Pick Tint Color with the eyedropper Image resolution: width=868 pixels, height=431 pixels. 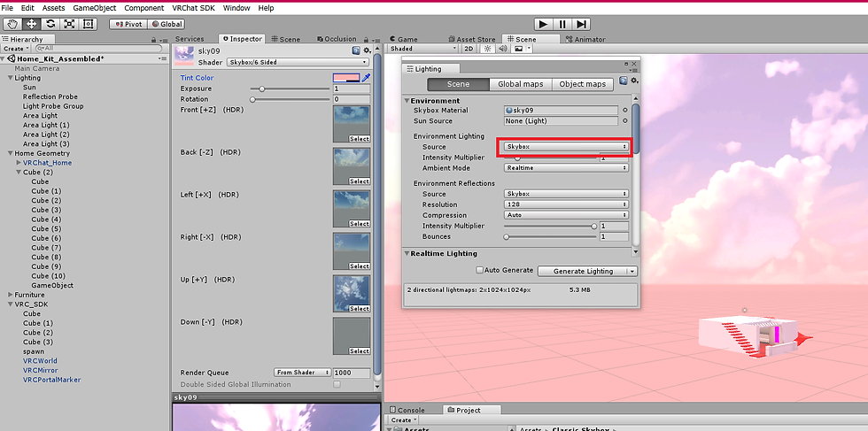tap(366, 78)
